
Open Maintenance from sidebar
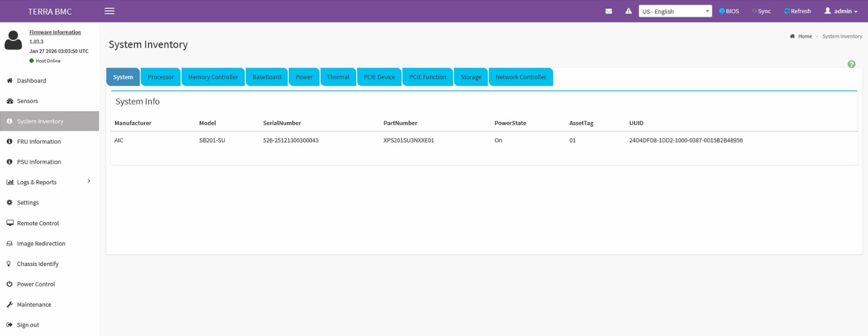(34, 305)
